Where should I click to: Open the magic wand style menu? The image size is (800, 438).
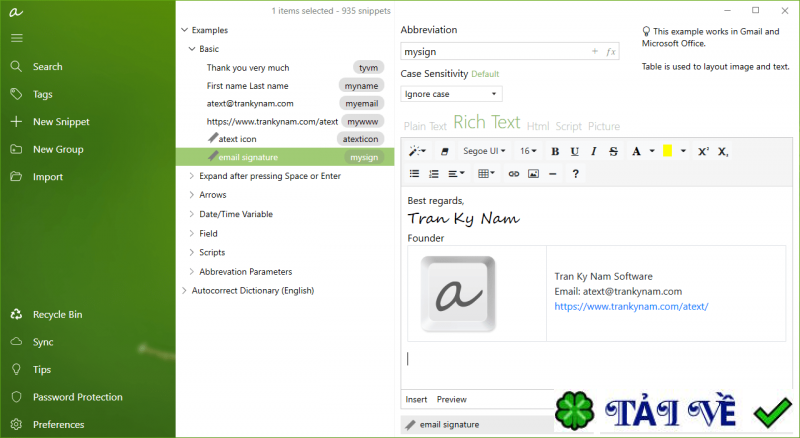click(x=417, y=151)
